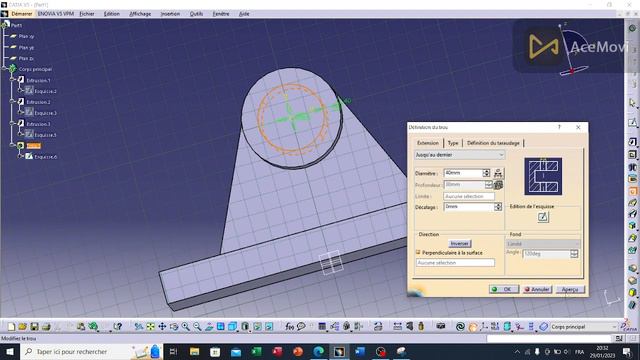The width and height of the screenshot is (640, 360).
Task: Click the Hole feature icon in the tree
Action: [x=20, y=146]
